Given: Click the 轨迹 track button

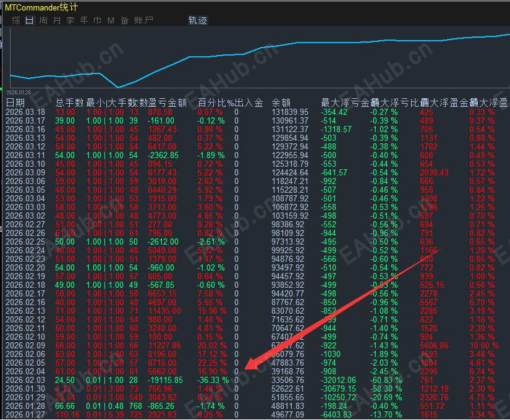Looking at the screenshot, I should click(198, 20).
